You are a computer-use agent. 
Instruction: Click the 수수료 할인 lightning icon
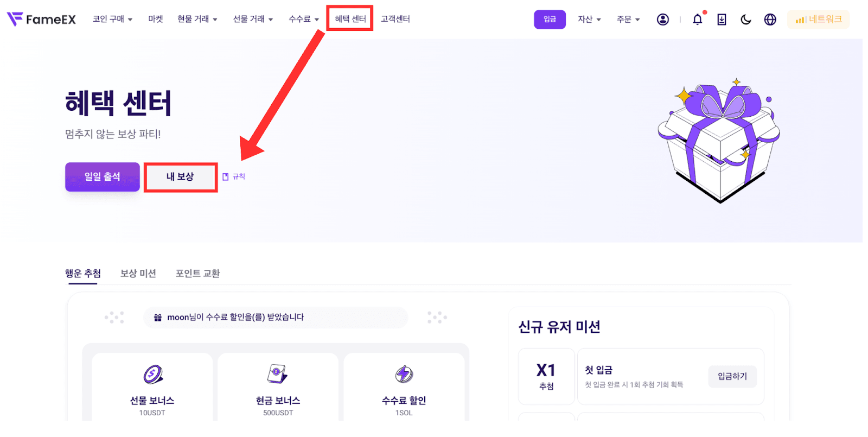(x=404, y=374)
